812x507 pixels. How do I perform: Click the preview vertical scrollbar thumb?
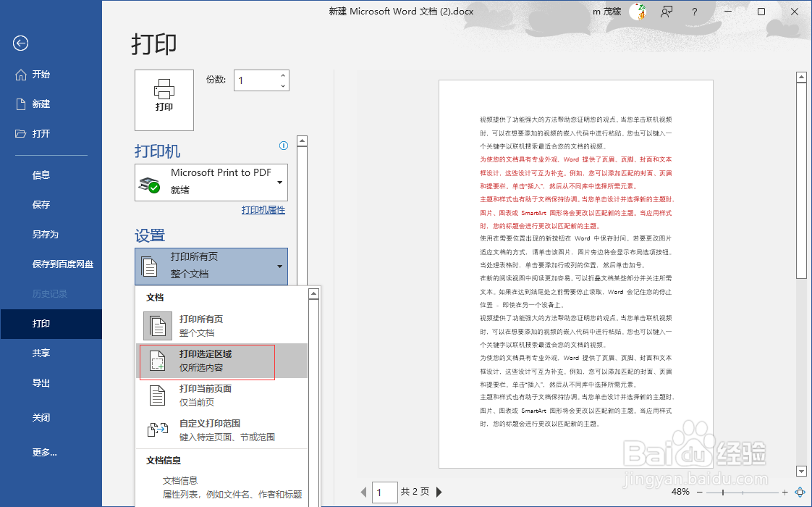pos(801,181)
